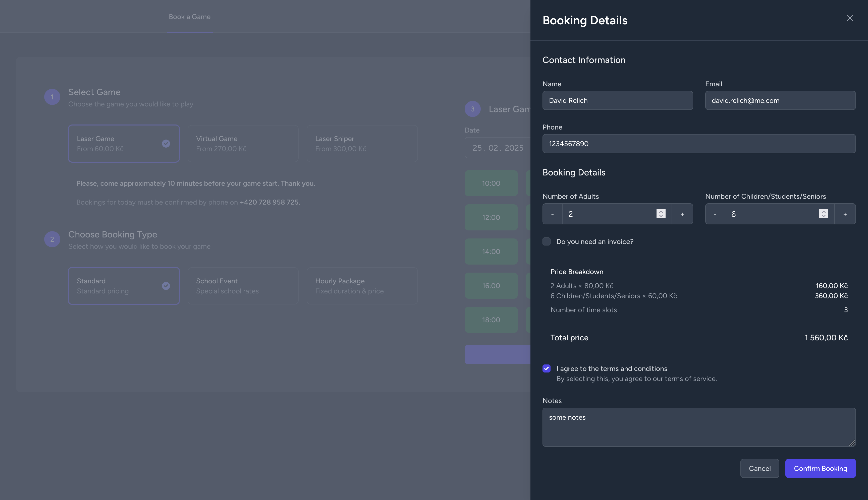
Task: Click the step 2 circle badge
Action: click(52, 239)
